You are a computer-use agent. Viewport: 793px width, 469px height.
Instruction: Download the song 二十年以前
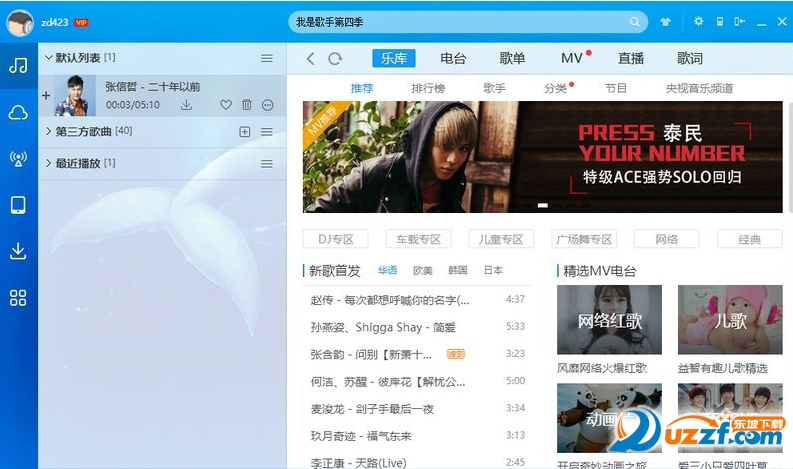(187, 105)
